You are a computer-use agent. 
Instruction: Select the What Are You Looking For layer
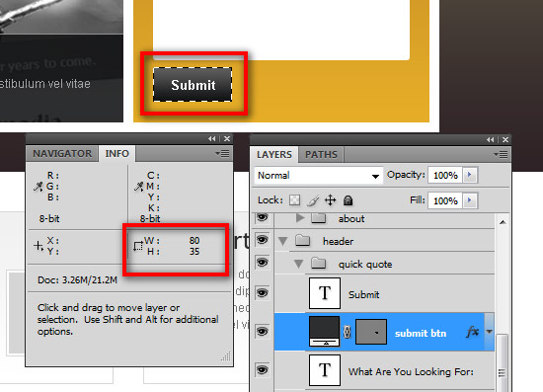point(384,370)
